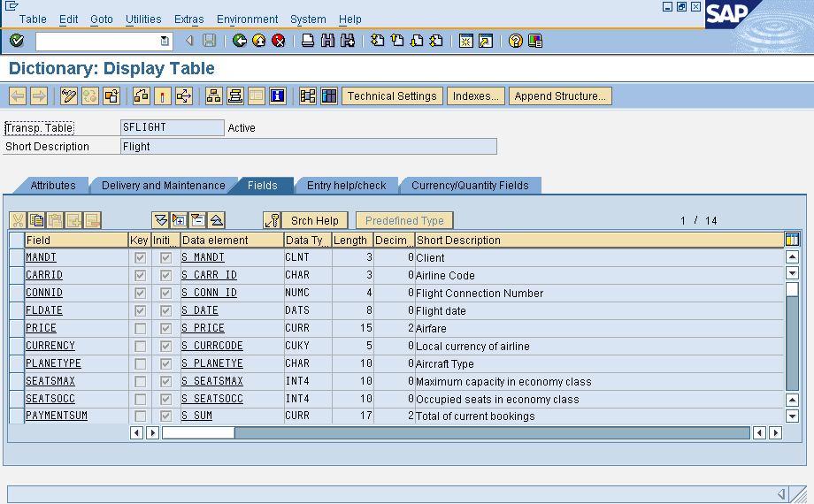Switch to Currency/Quantity Fields tab
814x504 pixels.
pos(471,186)
